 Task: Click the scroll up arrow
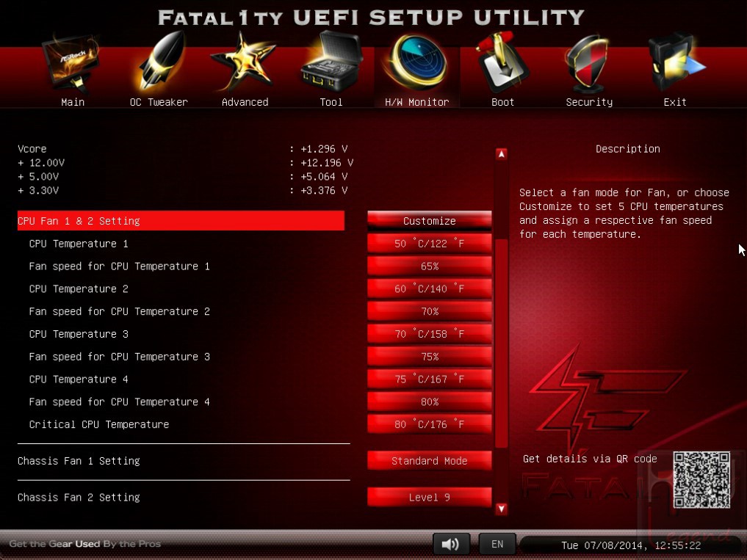pos(501,154)
